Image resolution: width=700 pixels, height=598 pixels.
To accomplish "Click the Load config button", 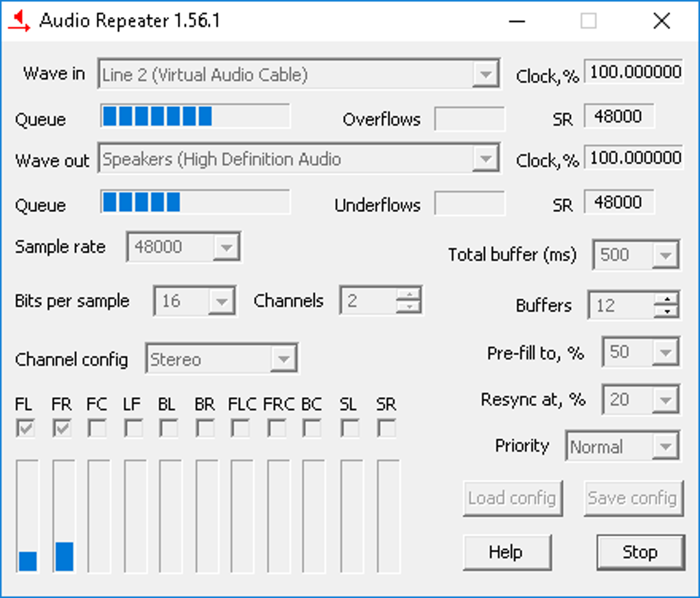I will pos(513,499).
